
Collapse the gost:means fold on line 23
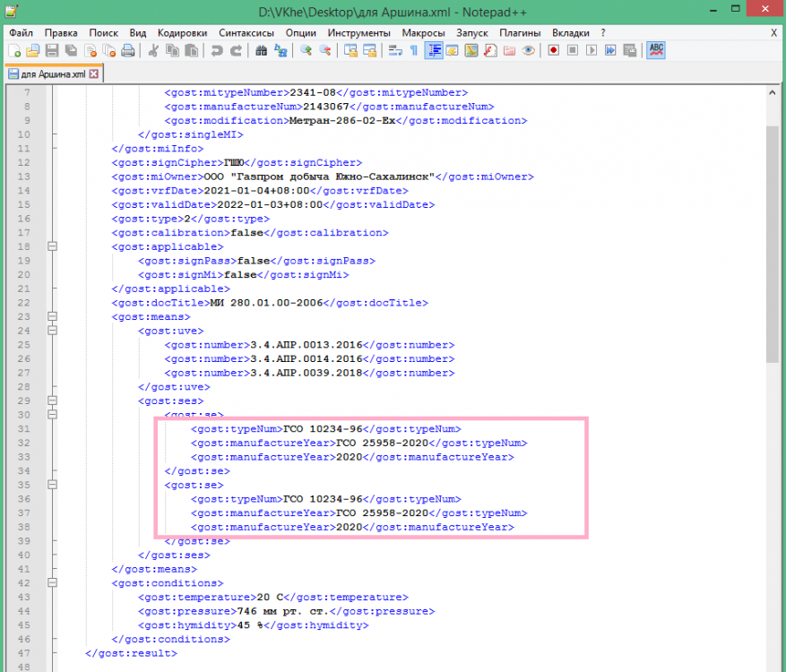52,316
